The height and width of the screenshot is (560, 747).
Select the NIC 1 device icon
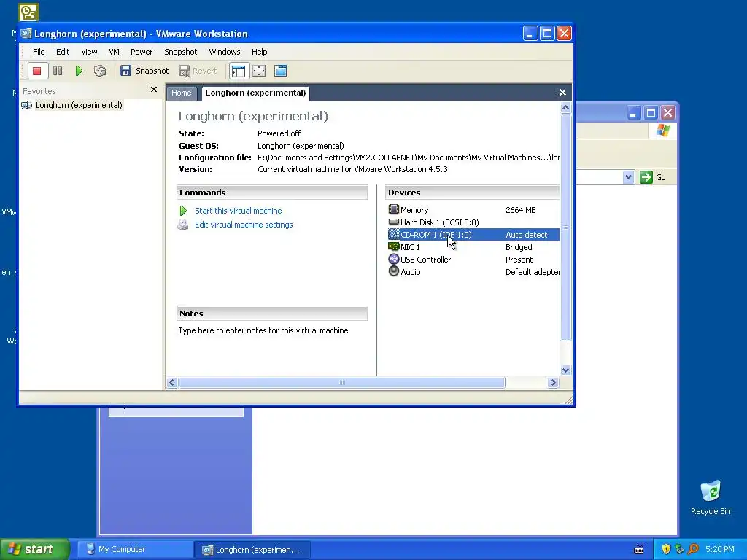[393, 246]
